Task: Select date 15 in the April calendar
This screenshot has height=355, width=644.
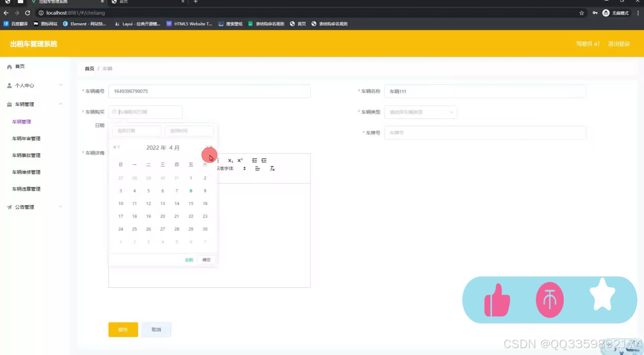Action: click(191, 203)
